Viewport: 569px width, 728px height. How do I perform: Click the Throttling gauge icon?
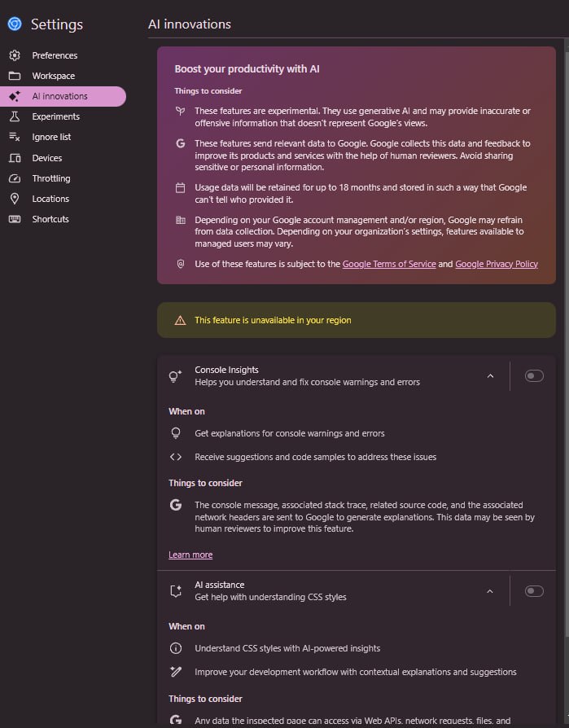pos(15,178)
